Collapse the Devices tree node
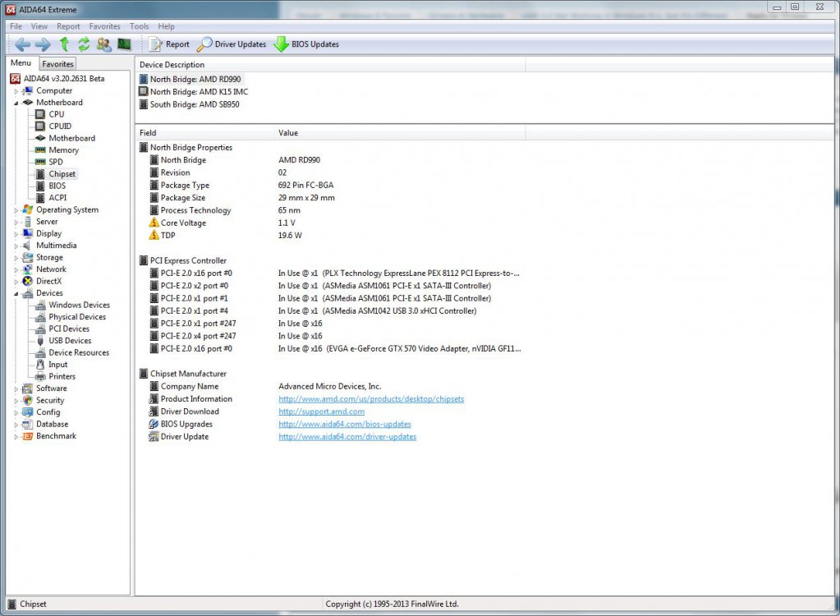The height and width of the screenshot is (616, 840). pos(16,293)
